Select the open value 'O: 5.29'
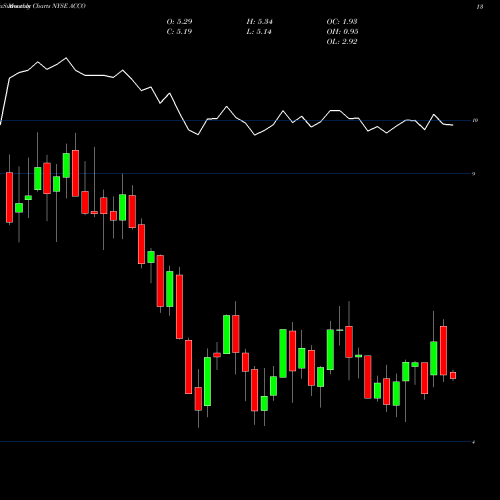500x500 pixels. click(179, 22)
